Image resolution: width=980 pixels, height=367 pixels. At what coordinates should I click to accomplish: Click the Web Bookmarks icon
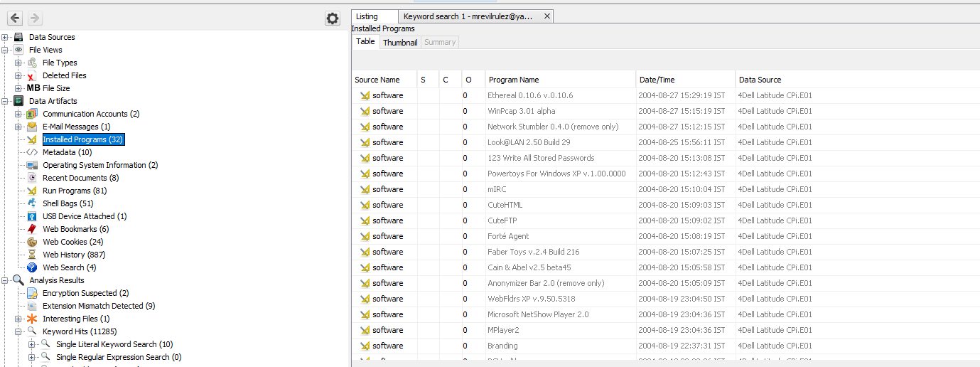(32, 229)
